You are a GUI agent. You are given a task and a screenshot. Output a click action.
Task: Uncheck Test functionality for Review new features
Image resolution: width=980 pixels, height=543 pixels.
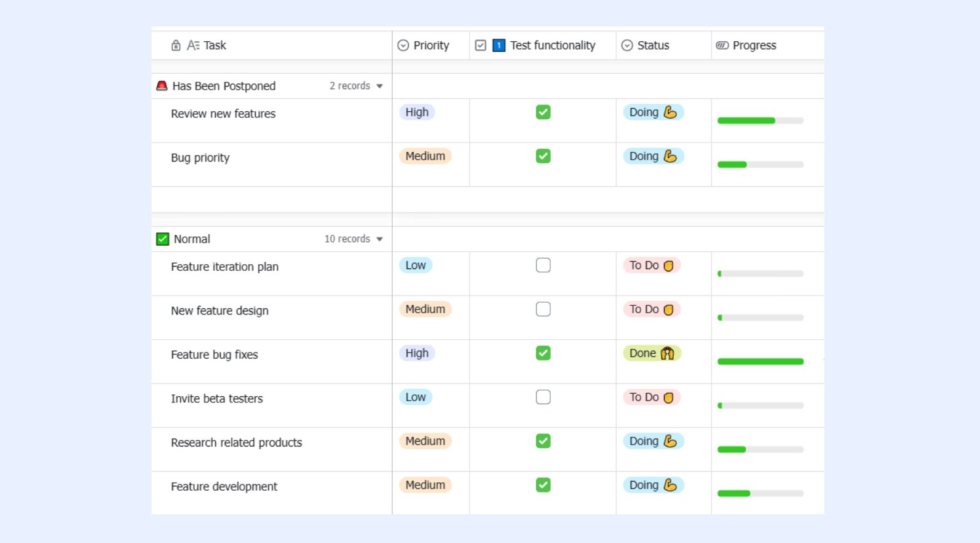543,112
